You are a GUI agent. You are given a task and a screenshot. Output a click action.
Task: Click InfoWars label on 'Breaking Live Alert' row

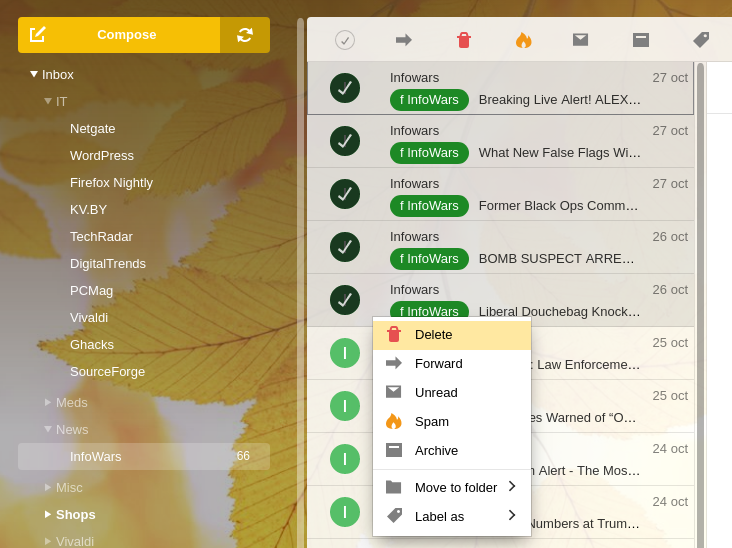coord(429,100)
